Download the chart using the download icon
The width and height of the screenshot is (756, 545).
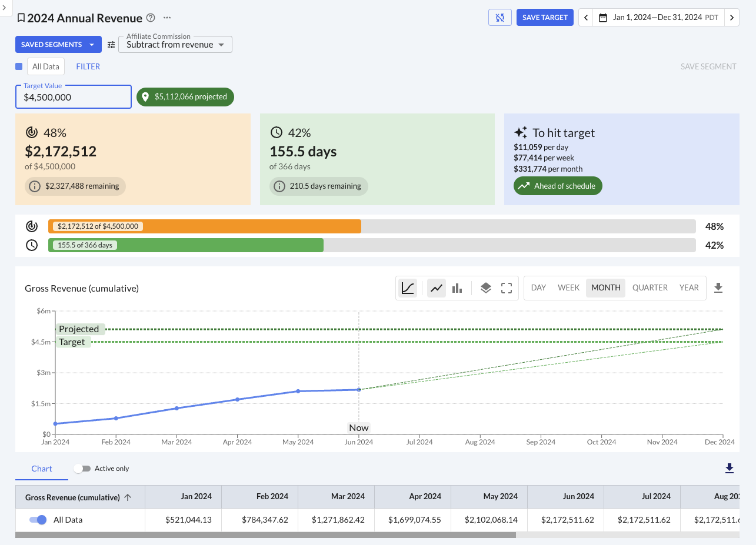point(718,288)
